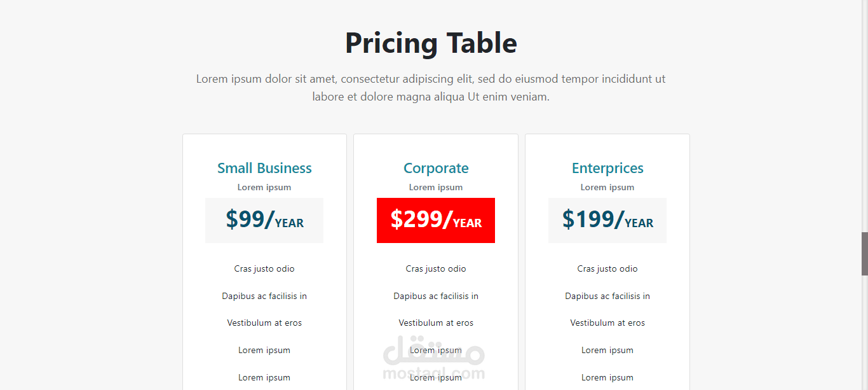
Task: Click "Vestibulum at eros" in Corporate card
Action: 436,323
